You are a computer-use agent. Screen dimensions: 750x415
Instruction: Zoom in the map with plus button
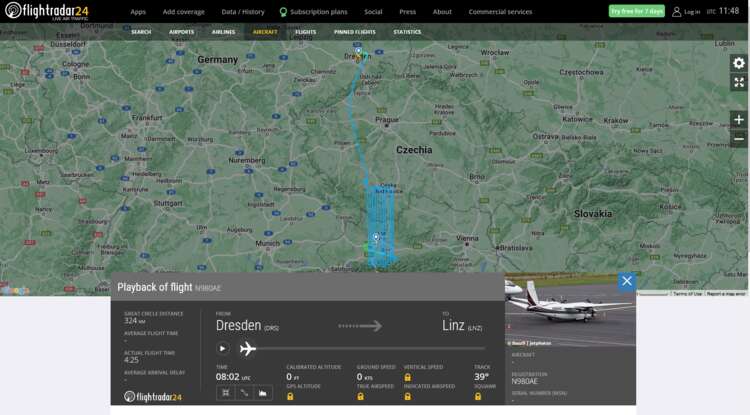tap(739, 120)
